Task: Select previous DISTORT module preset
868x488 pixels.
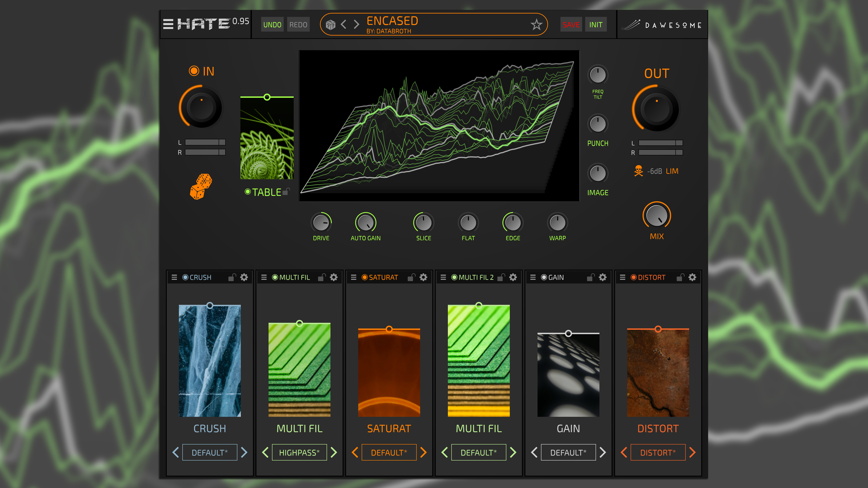Action: 624,452
